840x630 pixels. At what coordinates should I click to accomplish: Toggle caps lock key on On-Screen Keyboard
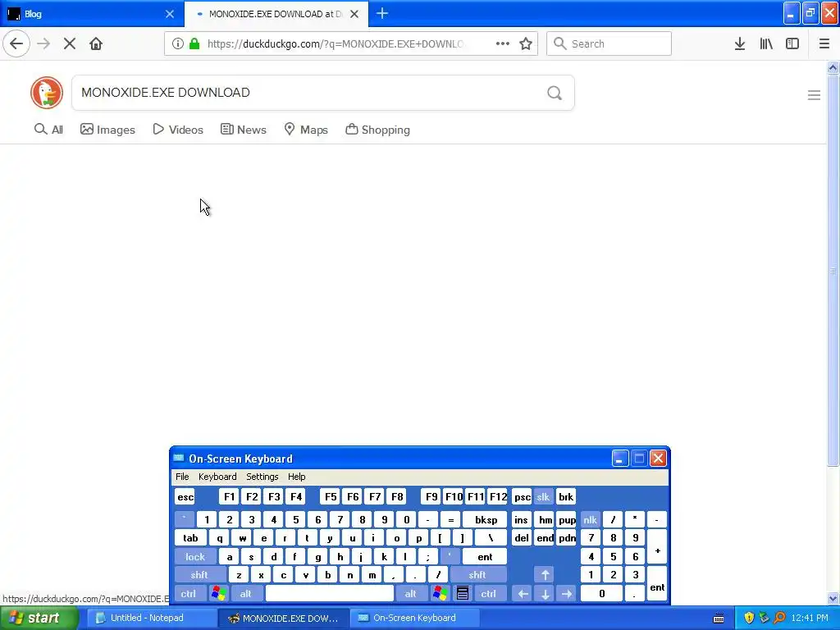point(195,557)
